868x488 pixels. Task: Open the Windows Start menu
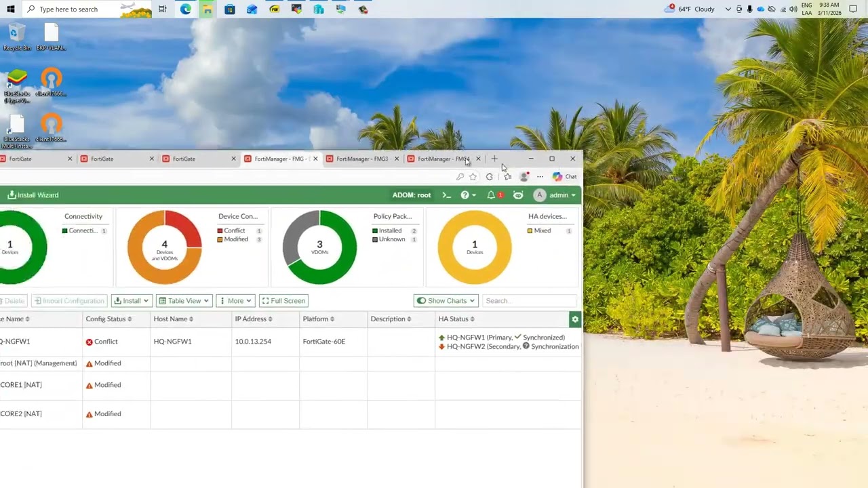pos(10,9)
